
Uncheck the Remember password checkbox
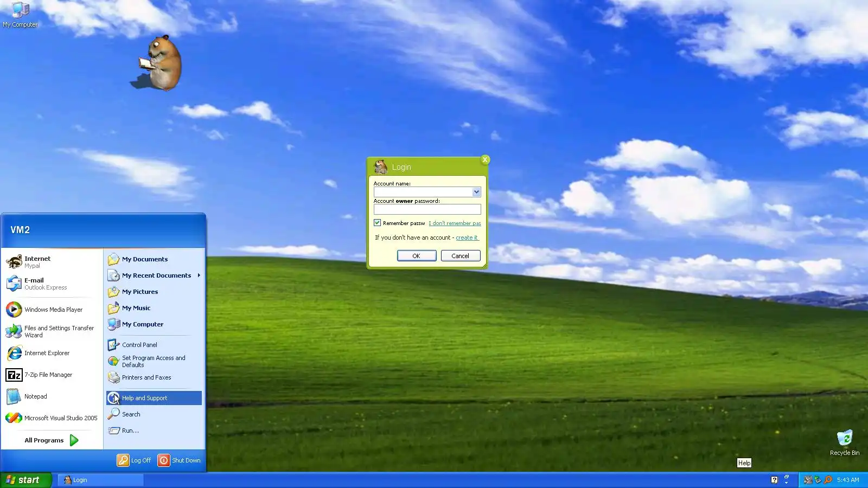click(x=377, y=223)
